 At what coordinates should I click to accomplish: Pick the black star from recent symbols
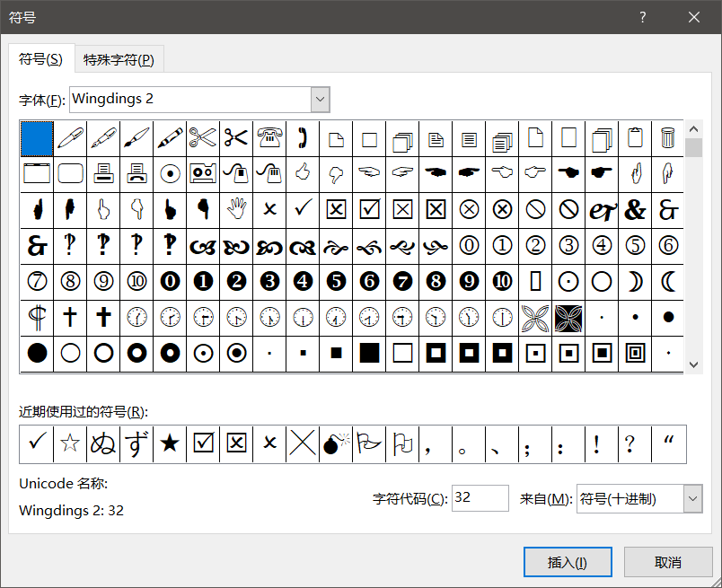pyautogui.click(x=170, y=443)
